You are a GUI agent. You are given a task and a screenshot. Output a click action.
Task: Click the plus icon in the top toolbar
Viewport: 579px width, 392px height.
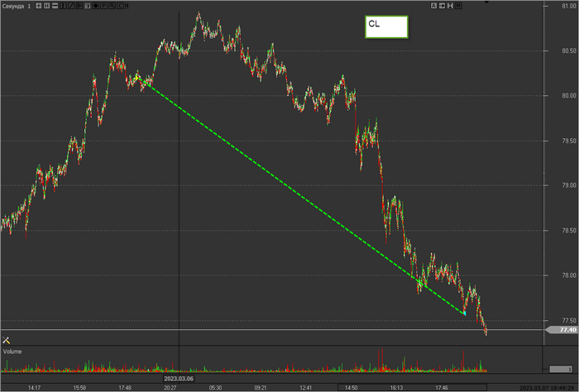click(39, 6)
